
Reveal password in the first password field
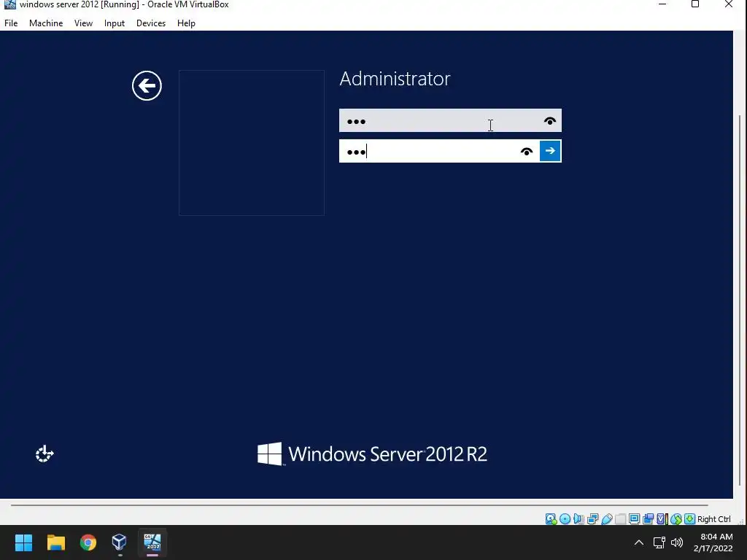point(550,121)
